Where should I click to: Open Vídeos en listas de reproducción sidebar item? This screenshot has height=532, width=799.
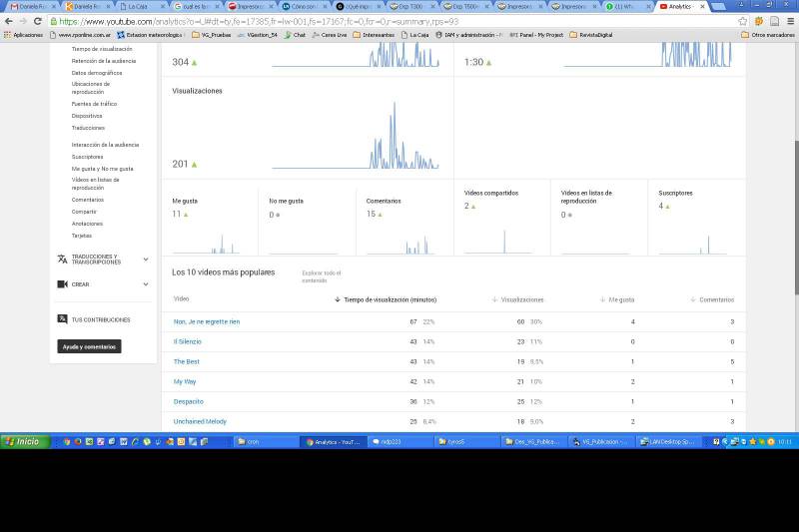click(95, 184)
